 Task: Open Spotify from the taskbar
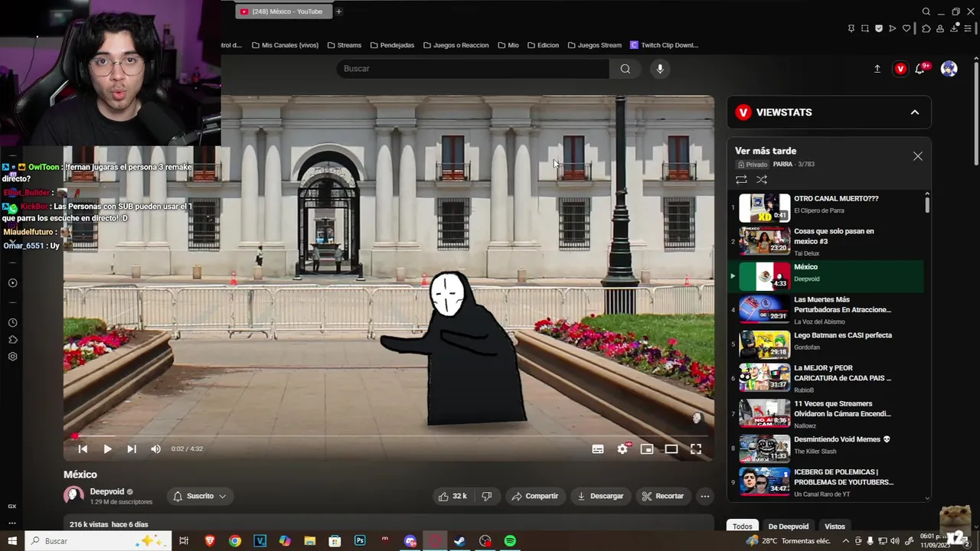(510, 541)
